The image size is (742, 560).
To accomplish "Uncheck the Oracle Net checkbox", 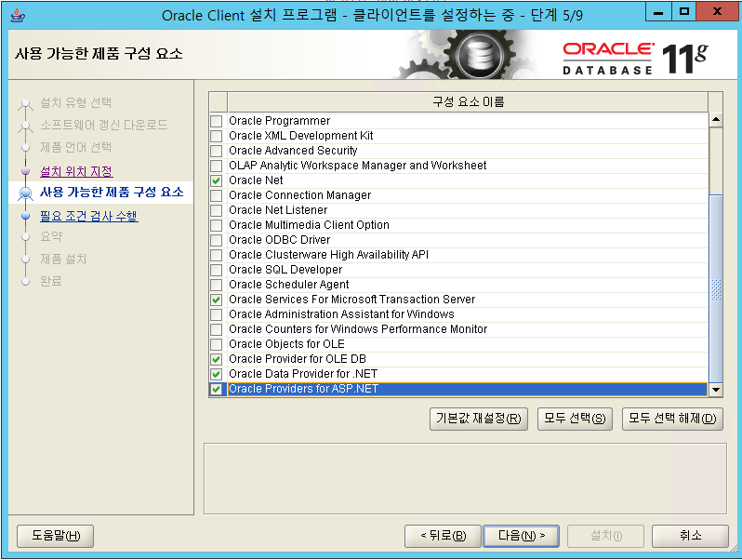I will (217, 180).
